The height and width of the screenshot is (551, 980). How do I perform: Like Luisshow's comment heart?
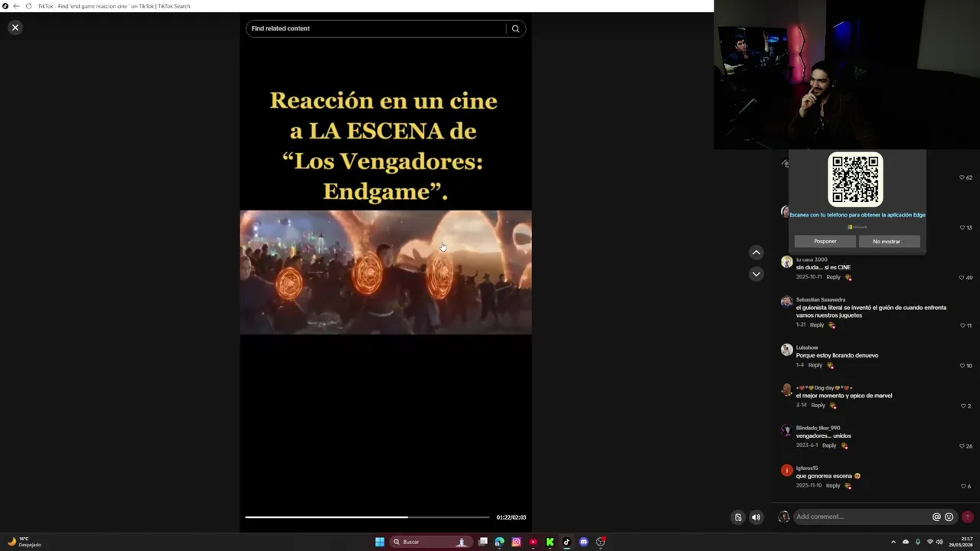point(962,366)
